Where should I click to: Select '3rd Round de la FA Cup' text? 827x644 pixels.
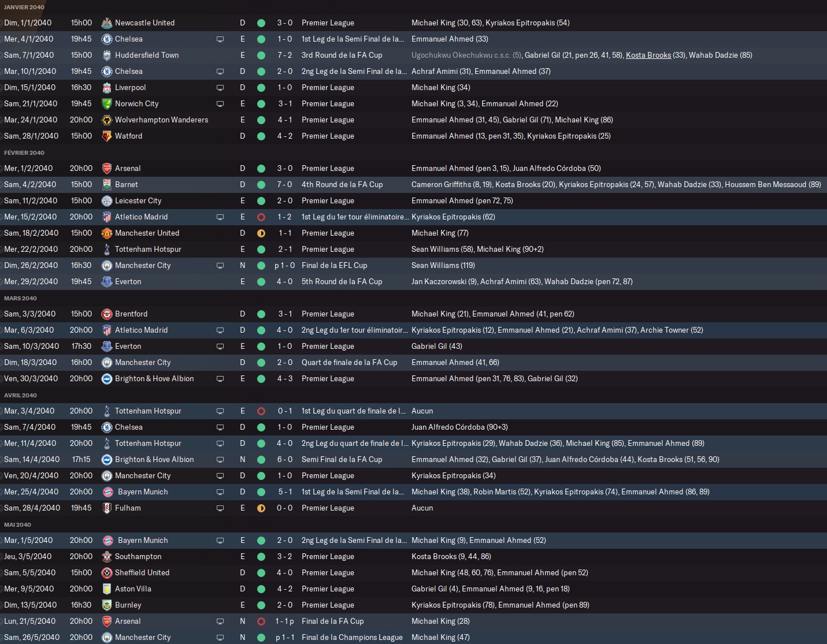[342, 55]
